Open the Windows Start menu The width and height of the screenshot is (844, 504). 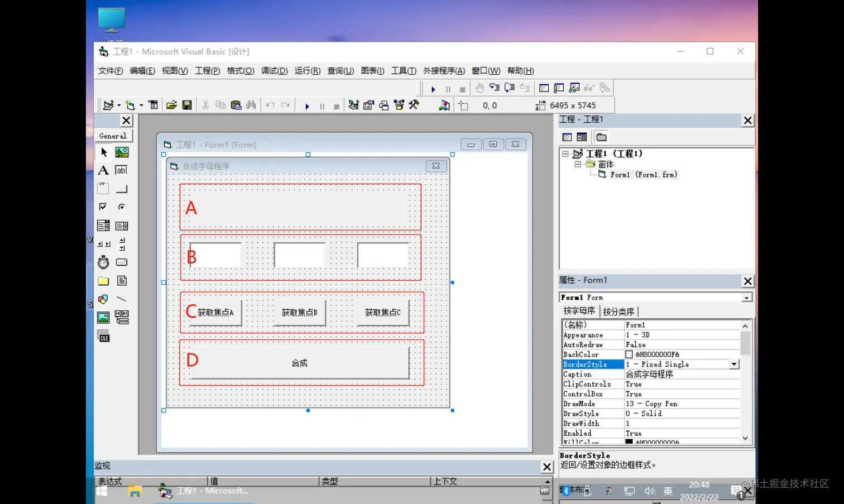pyautogui.click(x=102, y=491)
